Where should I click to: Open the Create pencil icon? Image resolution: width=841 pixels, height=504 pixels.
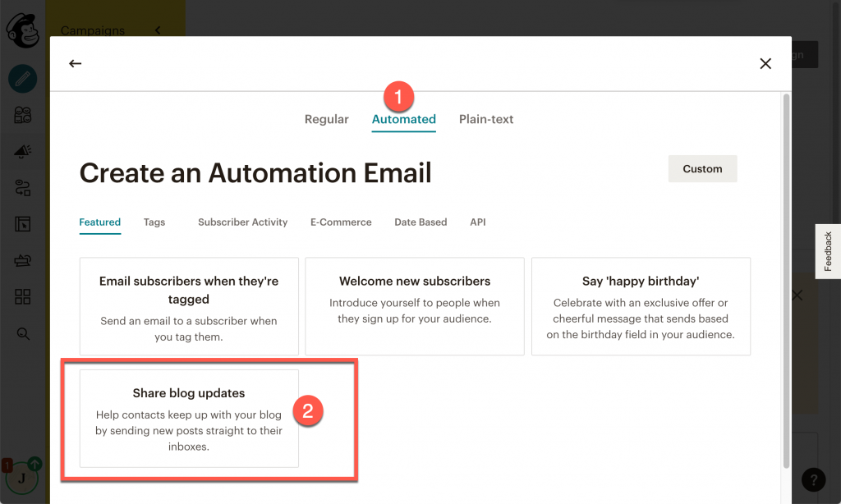22,80
